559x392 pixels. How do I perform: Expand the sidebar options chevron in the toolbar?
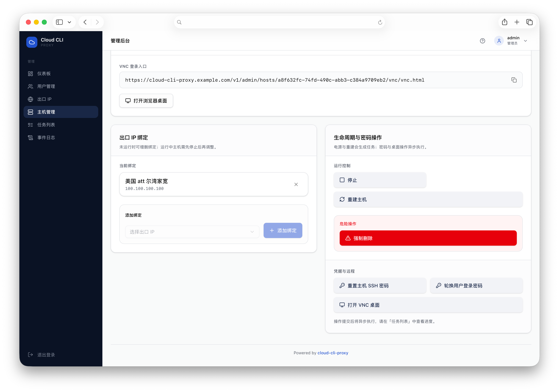tap(69, 22)
